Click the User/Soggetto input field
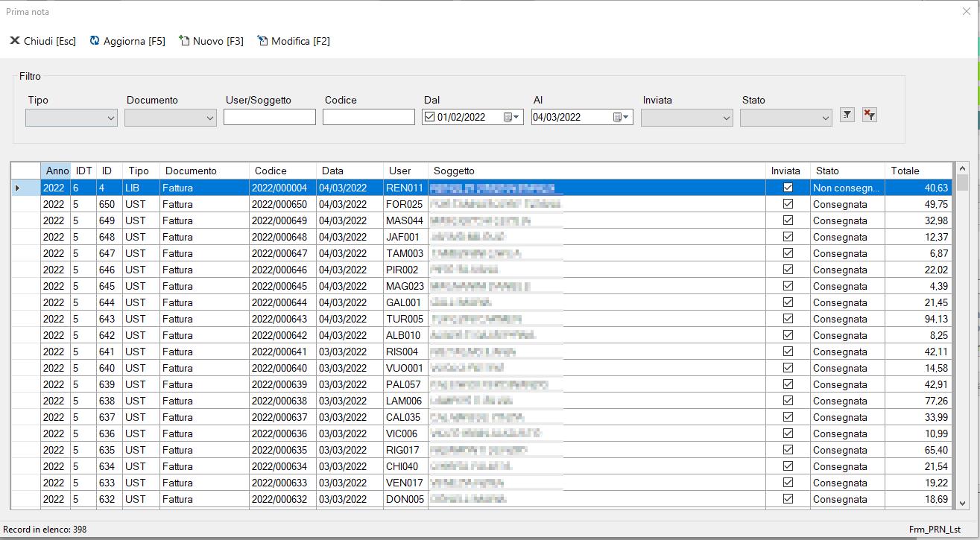Screen dimensions: 980x540 (x=270, y=117)
